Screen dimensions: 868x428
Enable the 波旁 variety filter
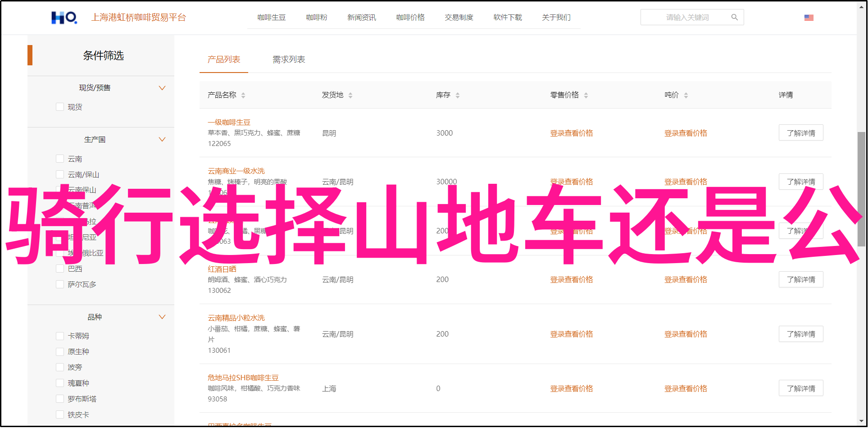59,367
